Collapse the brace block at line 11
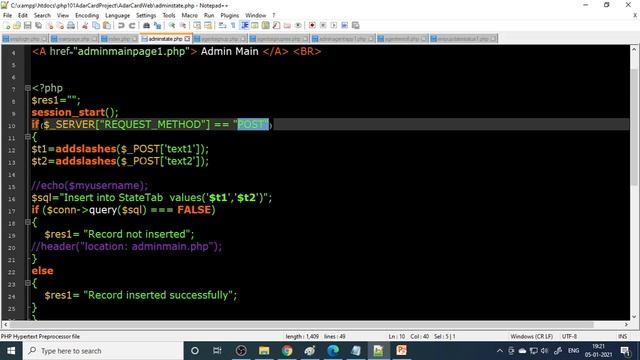This screenshot has width=640, height=360. (28, 137)
